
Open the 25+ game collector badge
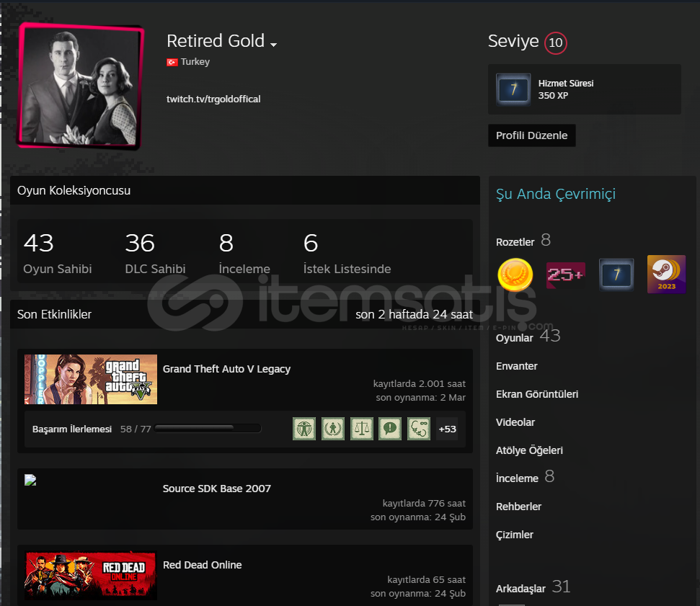tap(565, 275)
